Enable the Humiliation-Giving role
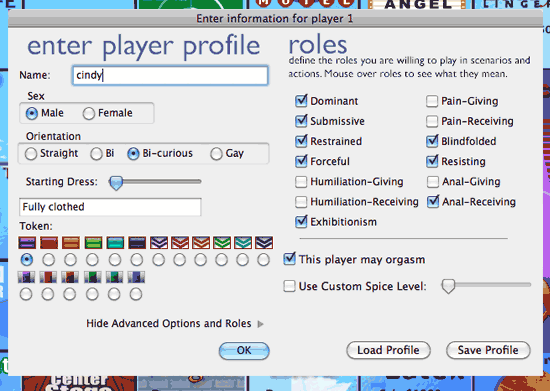 [x=301, y=182]
